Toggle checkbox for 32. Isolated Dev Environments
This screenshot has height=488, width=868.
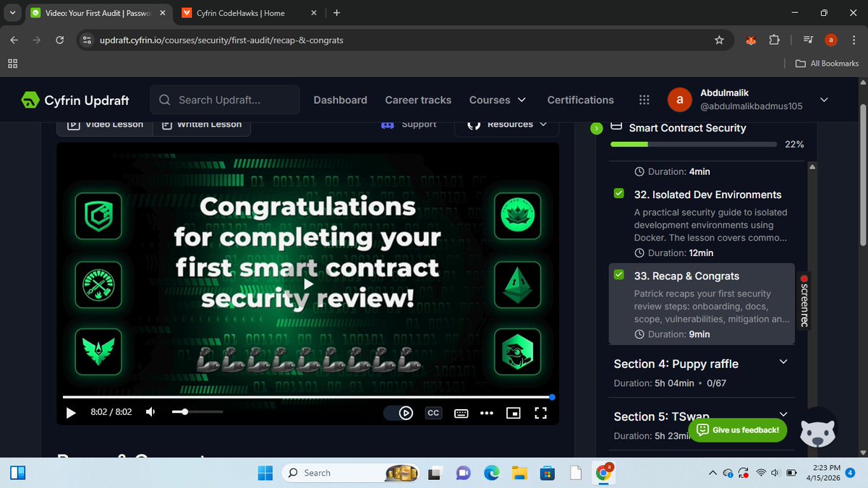click(x=618, y=194)
